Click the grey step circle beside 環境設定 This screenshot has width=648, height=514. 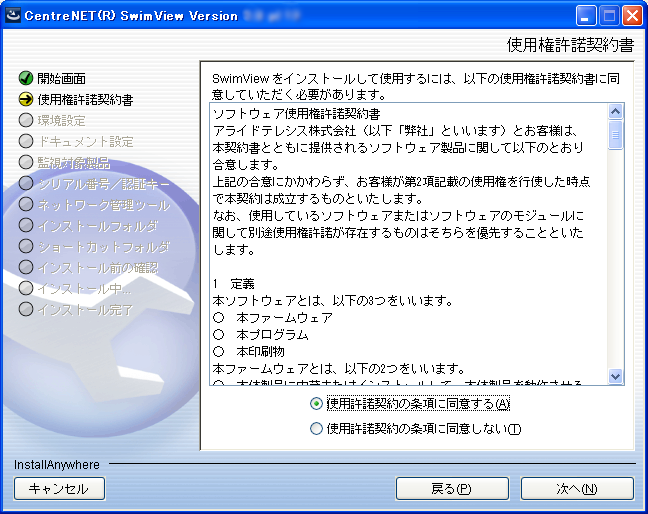[x=26, y=120]
